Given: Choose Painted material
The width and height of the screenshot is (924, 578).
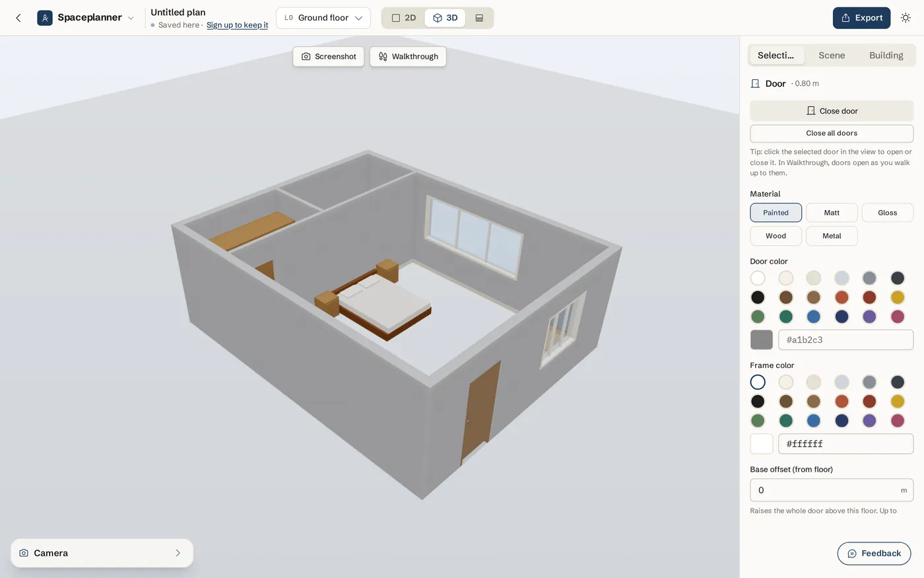Looking at the screenshot, I should tap(776, 213).
